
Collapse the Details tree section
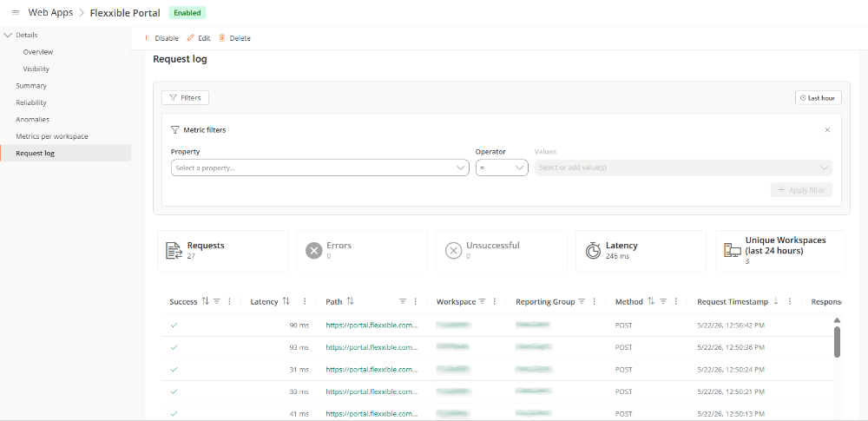(x=7, y=35)
